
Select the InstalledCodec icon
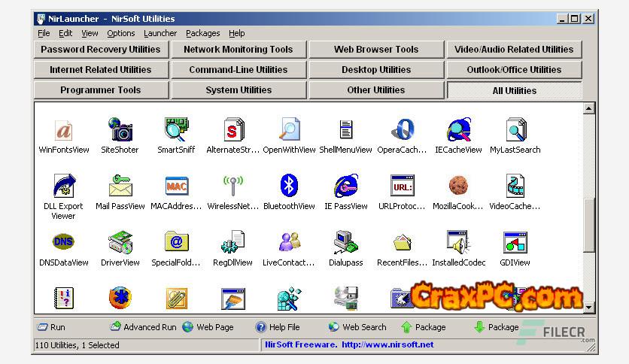click(458, 242)
